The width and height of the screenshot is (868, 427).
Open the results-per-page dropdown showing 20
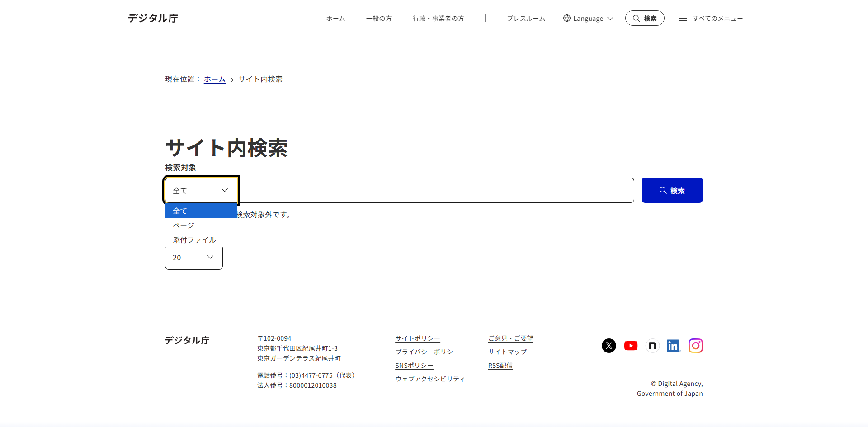click(194, 258)
